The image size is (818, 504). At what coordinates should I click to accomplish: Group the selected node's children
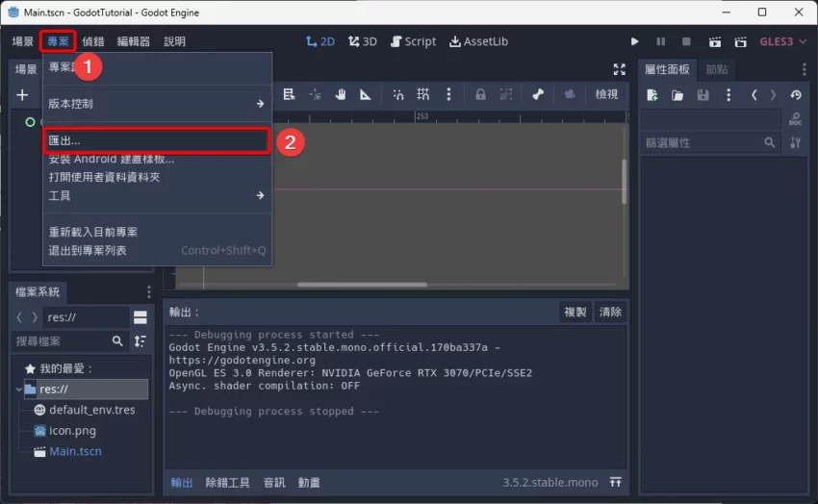(506, 94)
